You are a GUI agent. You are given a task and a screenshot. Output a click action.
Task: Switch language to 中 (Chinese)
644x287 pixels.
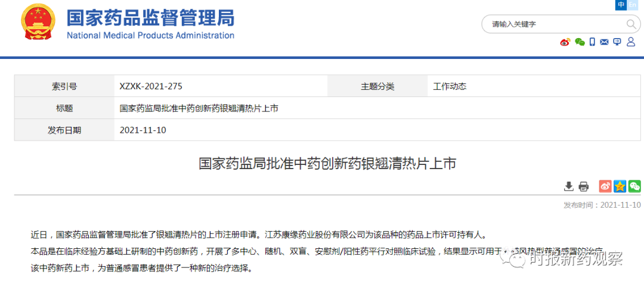(621, 5)
